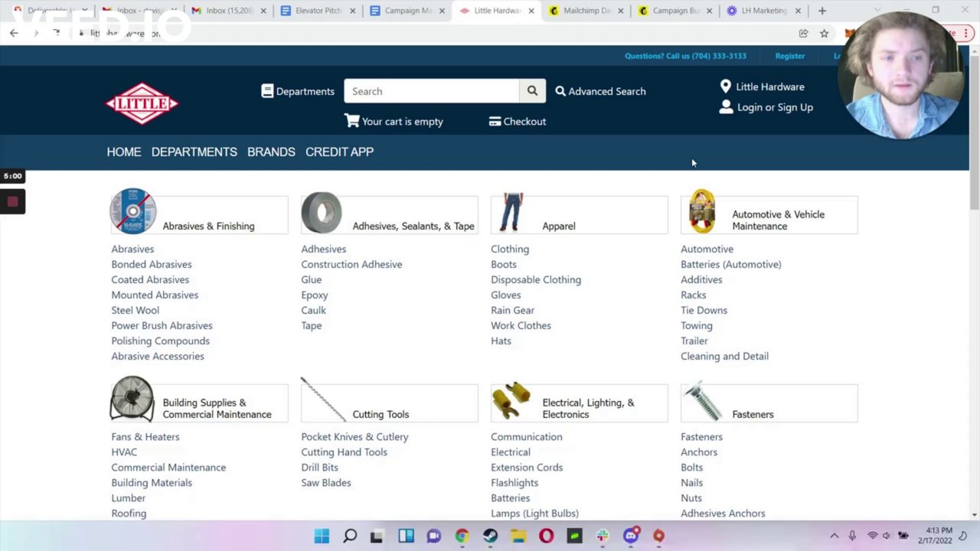980x551 pixels.
Task: Open the Adhesives, Sealants, & Tape image
Action: click(x=322, y=212)
